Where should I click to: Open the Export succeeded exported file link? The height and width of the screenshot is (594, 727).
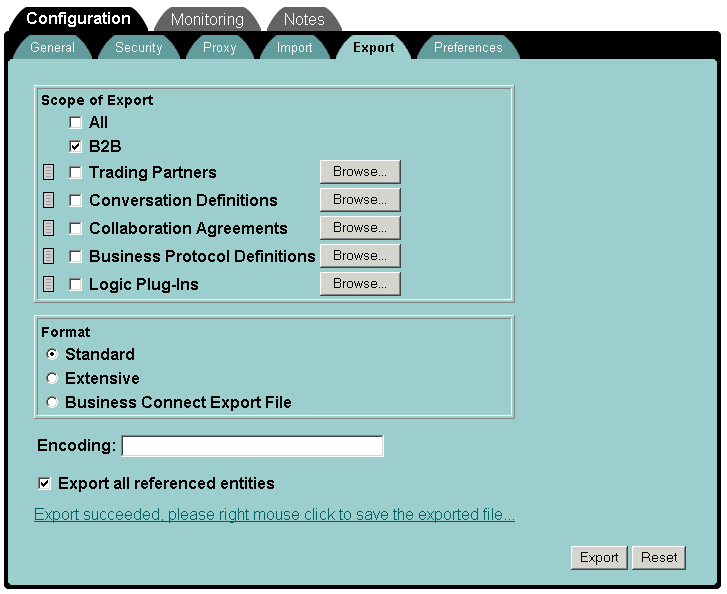click(274, 515)
